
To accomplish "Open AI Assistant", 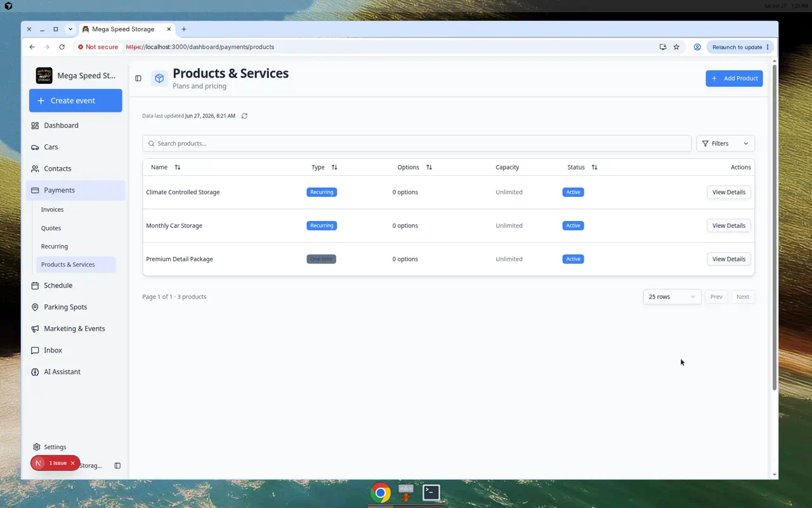I will (75, 371).
